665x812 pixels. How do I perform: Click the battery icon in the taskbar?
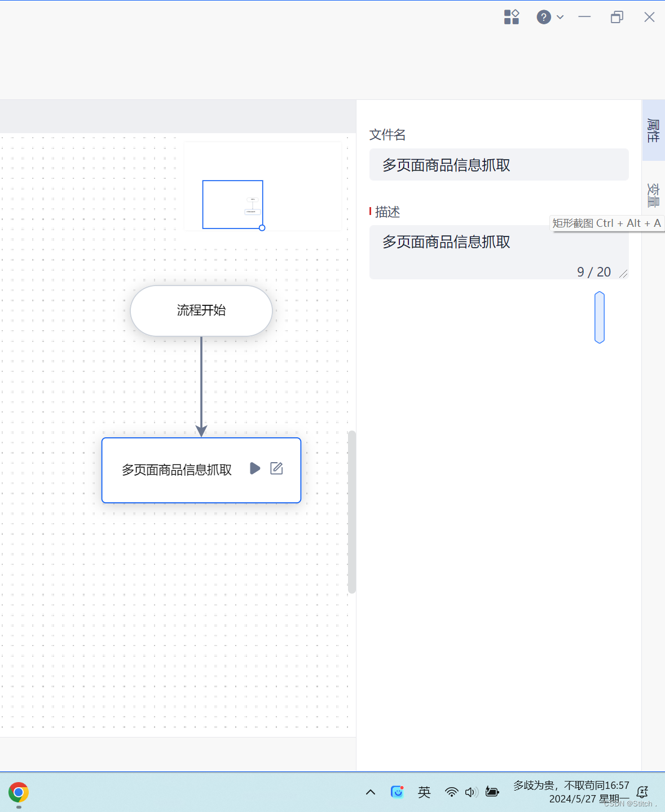point(491,792)
